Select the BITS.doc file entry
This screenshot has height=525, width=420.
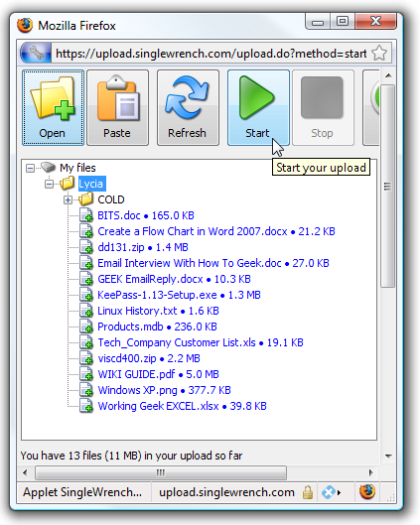146,215
